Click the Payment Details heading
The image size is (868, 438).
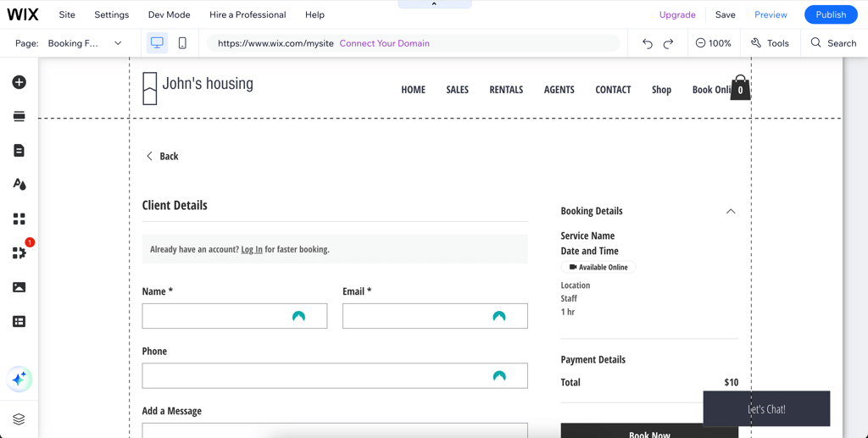pyautogui.click(x=593, y=359)
